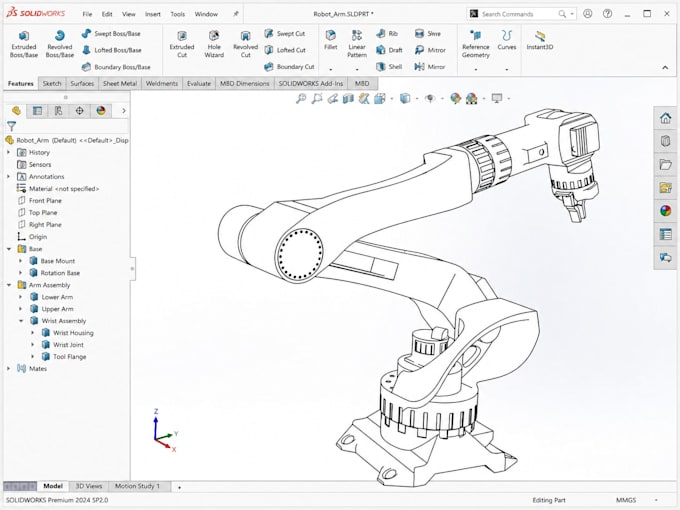This screenshot has height=510, width=680.
Task: Open the File menu
Action: tap(87, 14)
